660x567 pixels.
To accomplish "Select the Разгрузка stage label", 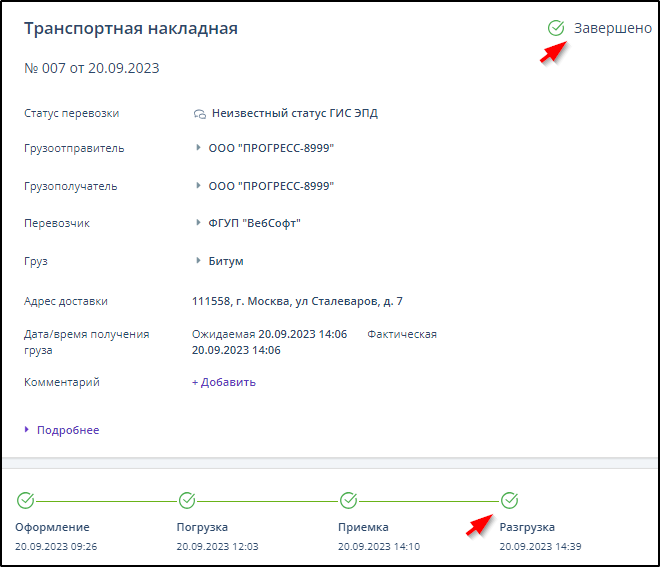I will [527, 527].
